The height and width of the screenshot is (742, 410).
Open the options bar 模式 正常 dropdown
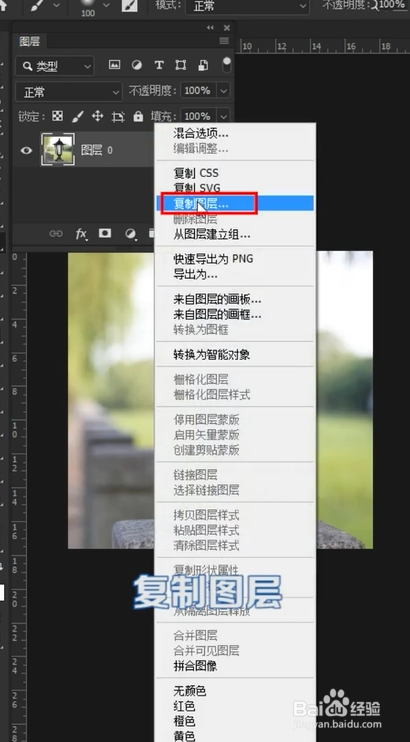coord(247,6)
